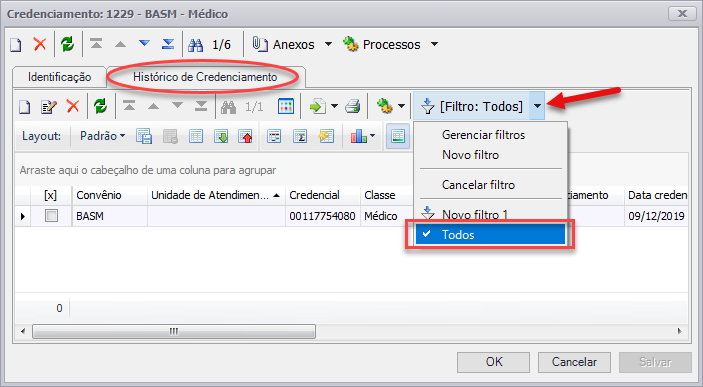Apply the [Filtro: Todos] filter button

(x=471, y=106)
